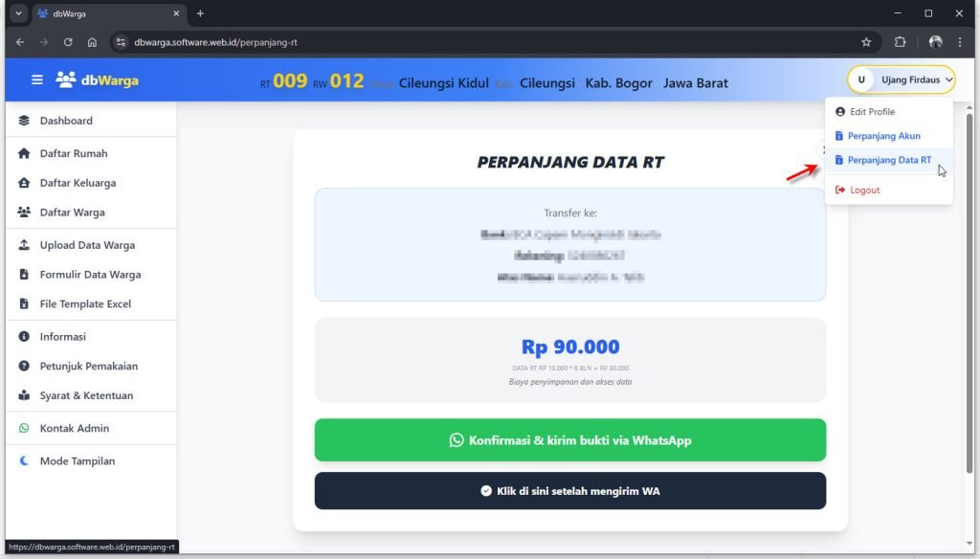Select the Daftar Rumah house icon
This screenshot has width=980, height=559.
pos(25,153)
